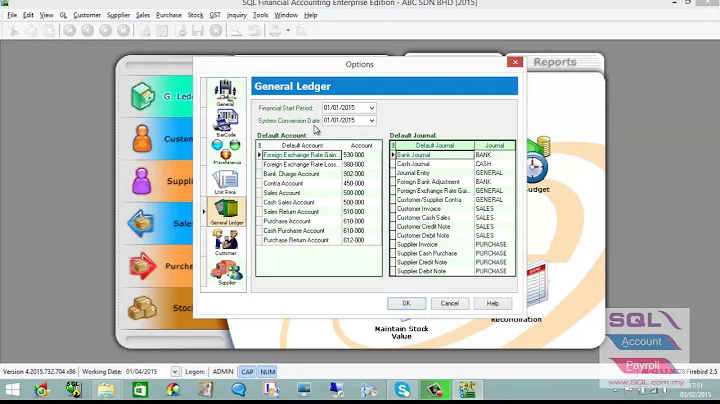
Task: Select the Contra Account row
Action: 319,184
